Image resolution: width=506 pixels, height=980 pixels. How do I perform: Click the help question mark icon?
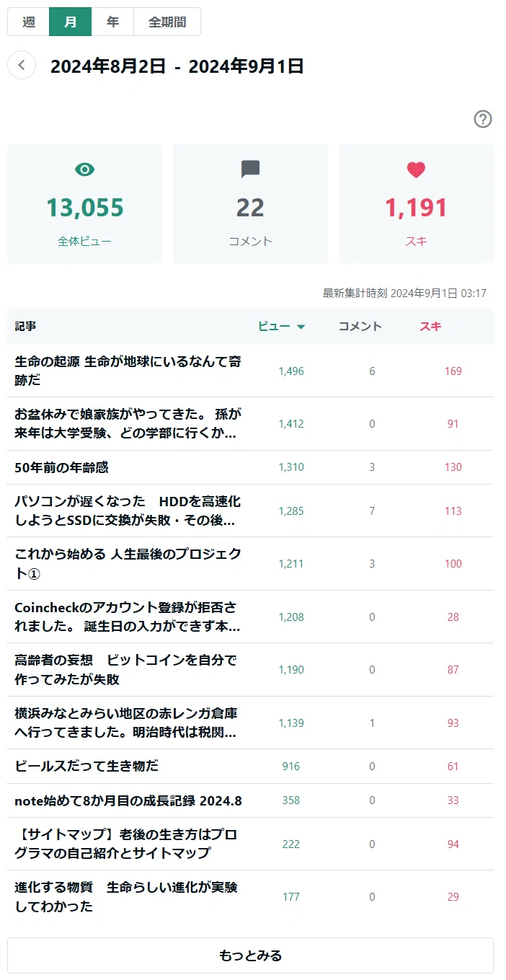click(x=483, y=119)
